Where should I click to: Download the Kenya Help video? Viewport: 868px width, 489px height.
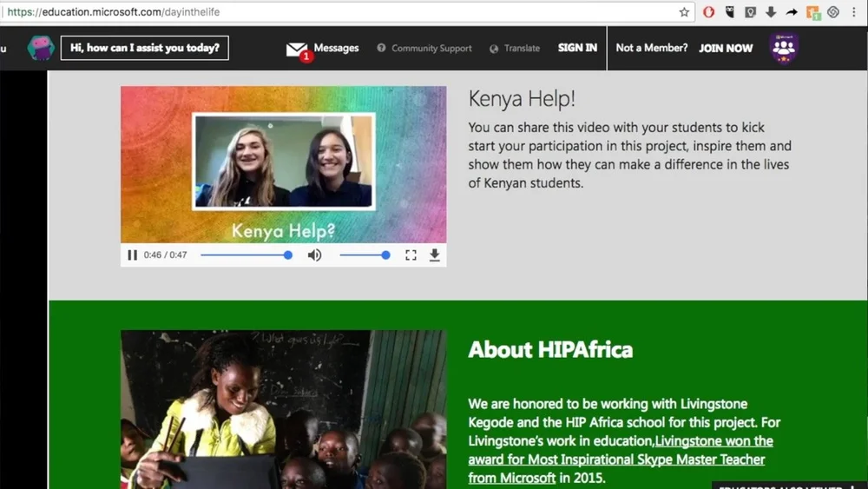point(435,254)
